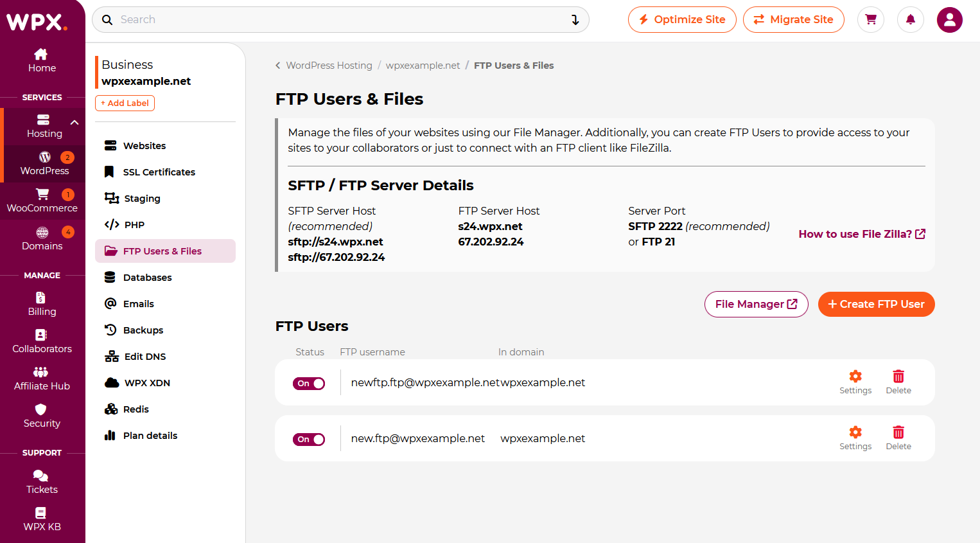Click In domain column header
This screenshot has height=543, width=980.
tap(521, 352)
